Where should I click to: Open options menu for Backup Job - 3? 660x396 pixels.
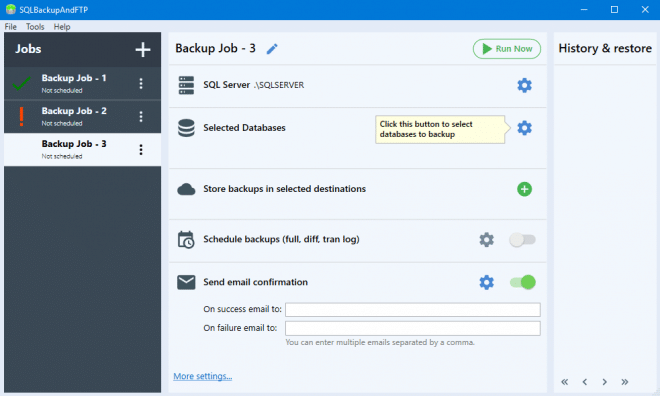pos(141,149)
